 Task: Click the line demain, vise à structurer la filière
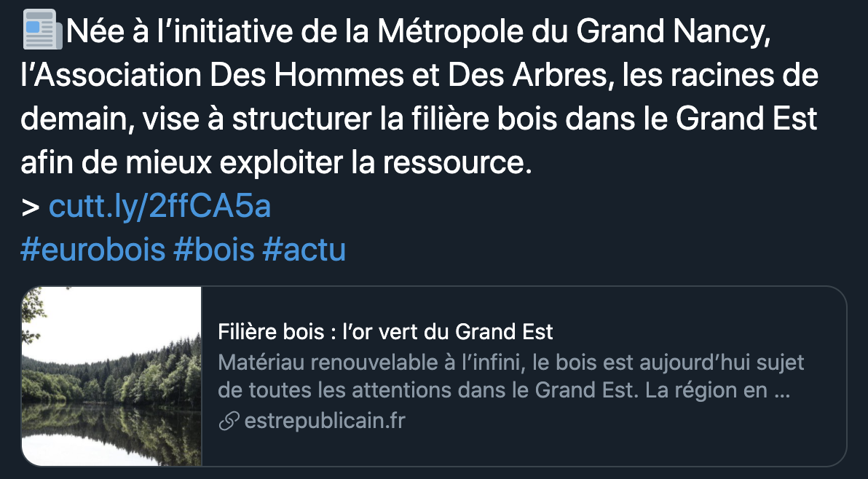click(419, 119)
